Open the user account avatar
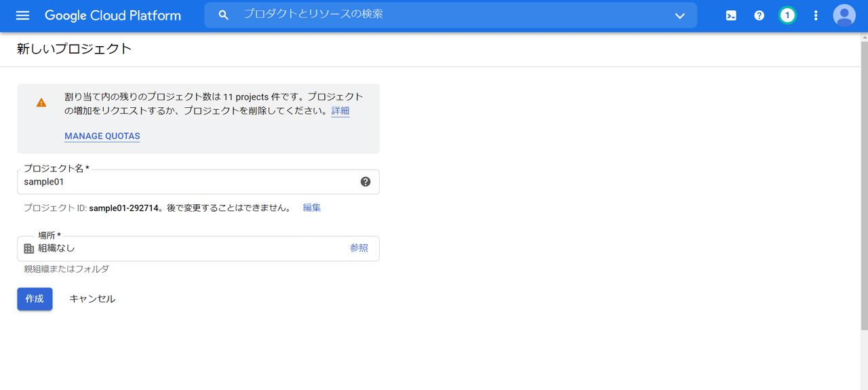The image size is (868, 390). 844,15
